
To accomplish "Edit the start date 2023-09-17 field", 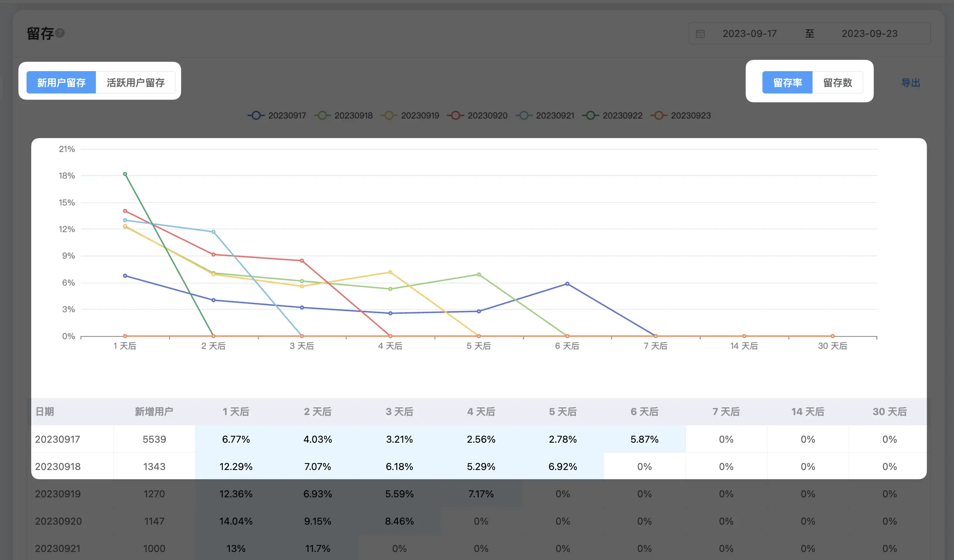I will click(749, 34).
